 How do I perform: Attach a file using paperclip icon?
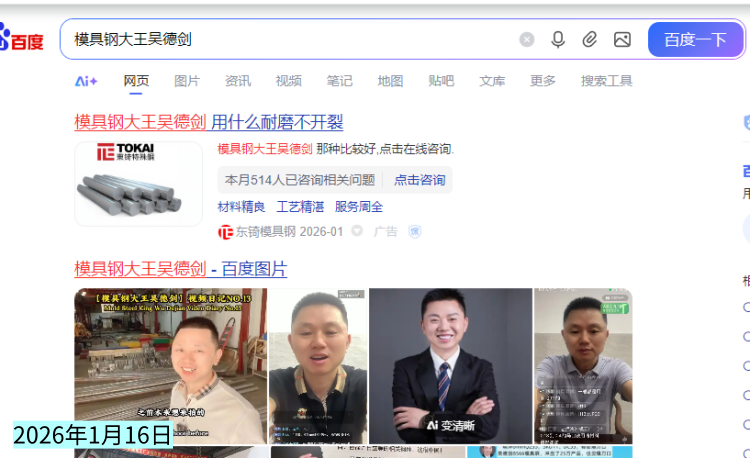coord(590,40)
